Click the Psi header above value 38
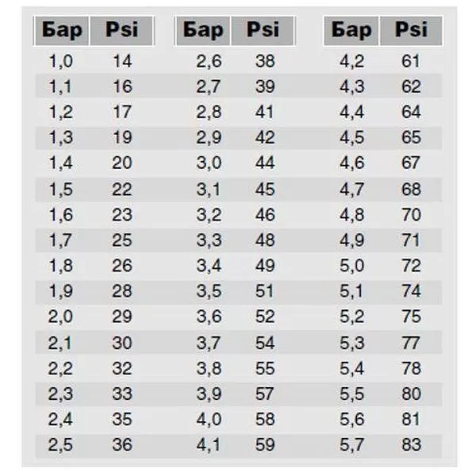Viewport: 476px width, 476px height. pyautogui.click(x=263, y=30)
